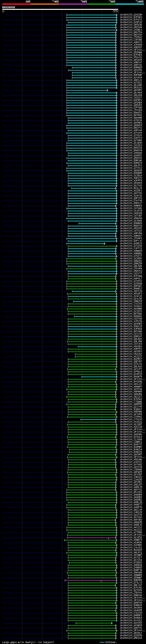146x644 pixels.
Task: Select hit UniRef100_A1AK90
Action: click(x=131, y=542)
